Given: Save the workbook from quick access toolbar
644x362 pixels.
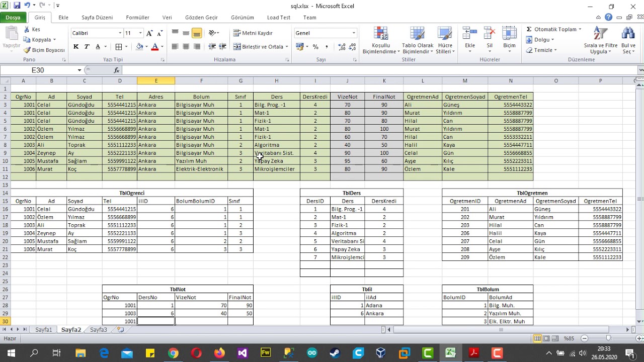Looking at the screenshot, I should [x=17, y=6].
